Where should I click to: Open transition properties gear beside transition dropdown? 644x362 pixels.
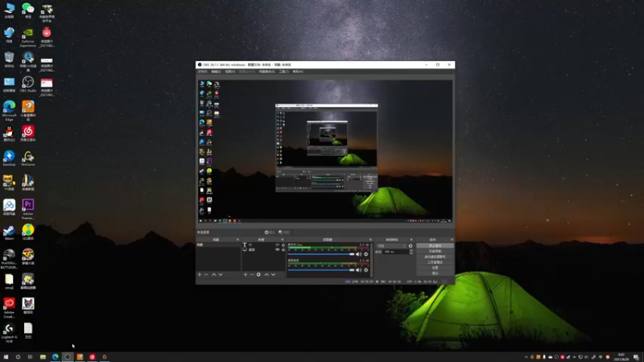point(411,246)
